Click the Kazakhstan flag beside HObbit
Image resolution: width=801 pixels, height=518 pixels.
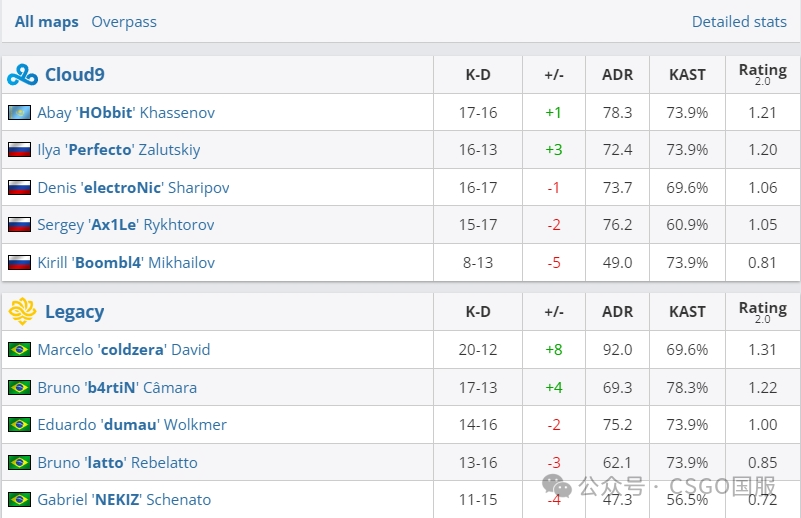pos(19,113)
